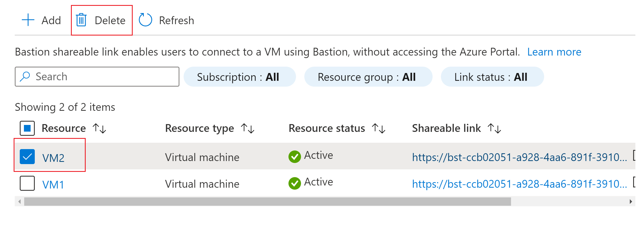Click the circular Refresh icon

(145, 20)
